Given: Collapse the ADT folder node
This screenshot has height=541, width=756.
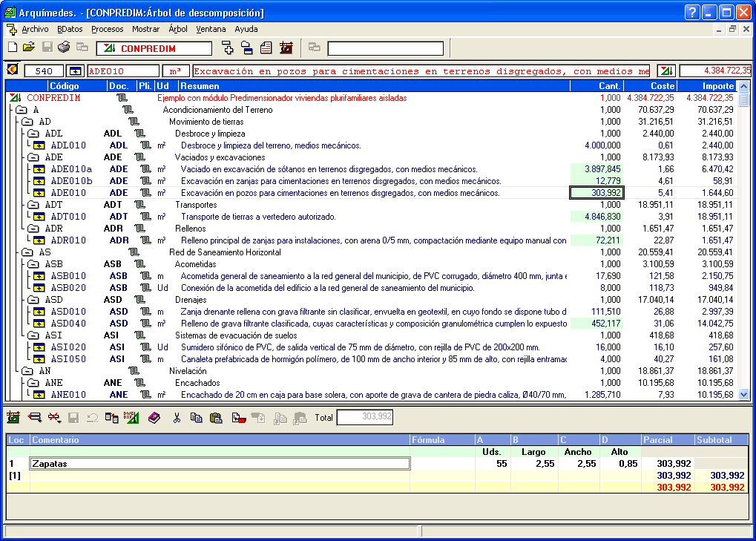Looking at the screenshot, I should (x=33, y=205).
